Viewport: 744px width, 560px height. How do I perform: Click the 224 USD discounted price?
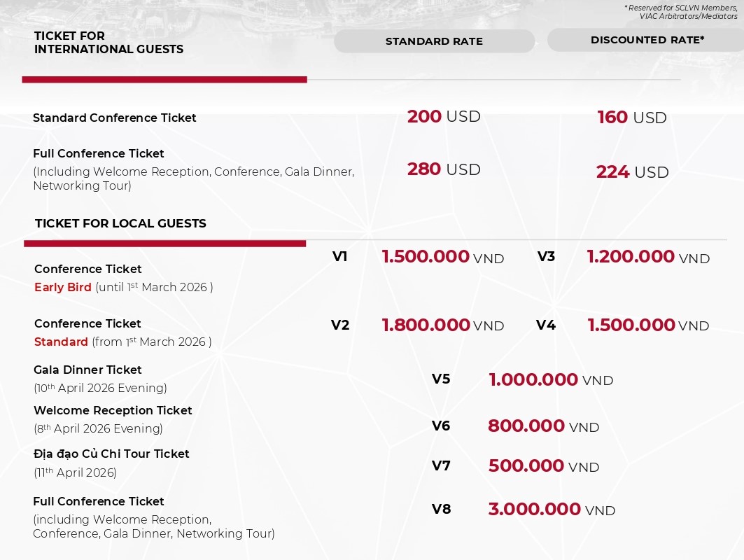632,172
